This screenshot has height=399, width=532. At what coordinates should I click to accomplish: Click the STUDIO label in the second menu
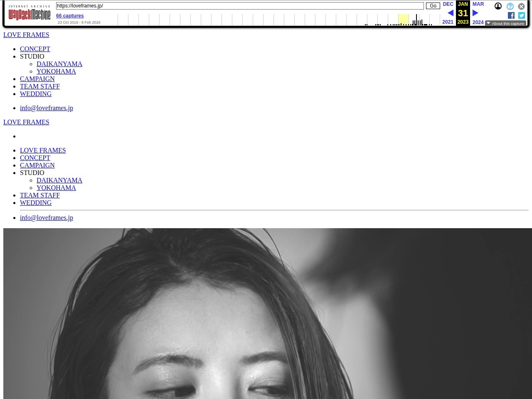point(32,173)
